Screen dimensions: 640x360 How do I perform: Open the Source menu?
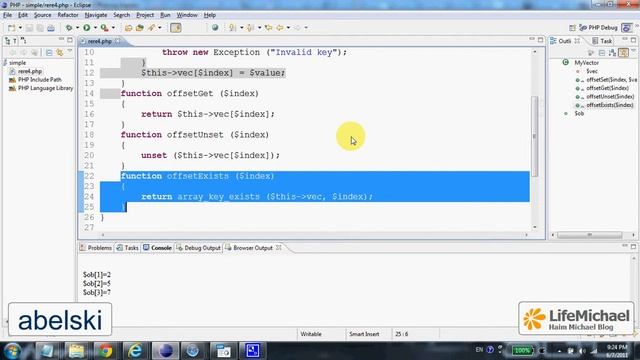click(x=42, y=15)
